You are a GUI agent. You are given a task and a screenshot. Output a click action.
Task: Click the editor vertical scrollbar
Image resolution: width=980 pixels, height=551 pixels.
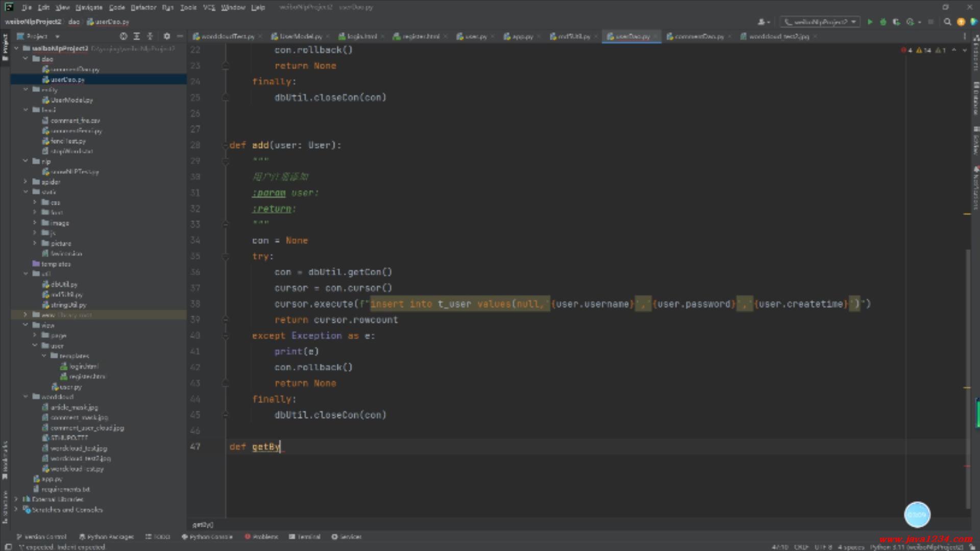tap(967, 378)
